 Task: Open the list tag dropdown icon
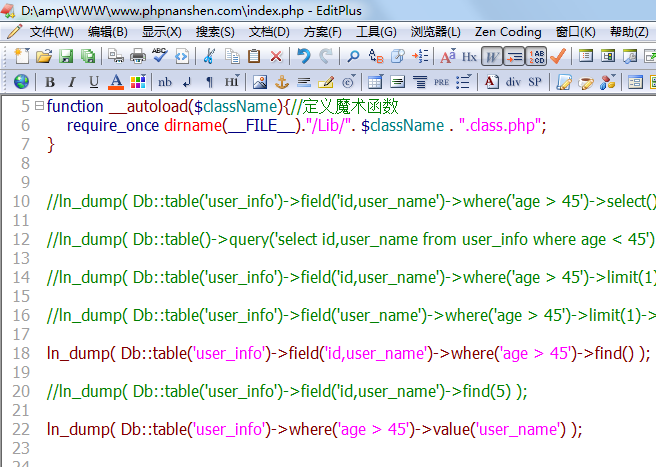pyautogui.click(x=464, y=82)
